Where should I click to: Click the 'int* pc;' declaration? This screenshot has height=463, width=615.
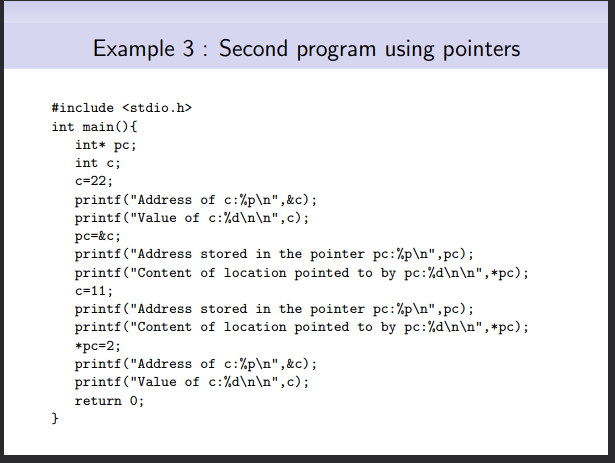tap(106, 145)
